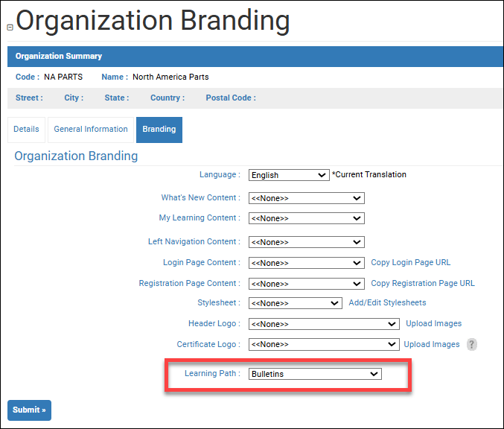The width and height of the screenshot is (504, 429).
Task: Expand the Header Logo dropdown
Action: [324, 324]
